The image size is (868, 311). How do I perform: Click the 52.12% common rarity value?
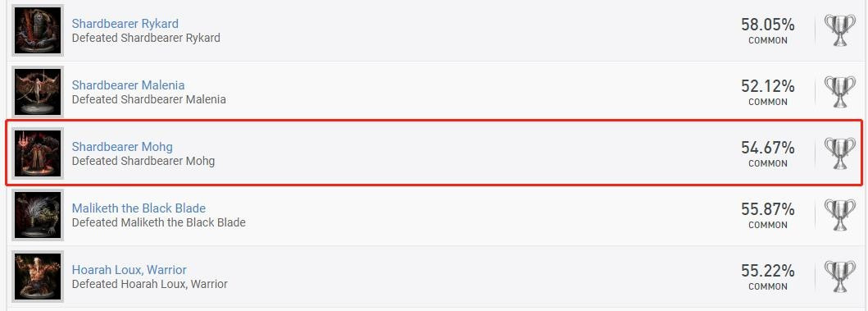click(768, 86)
